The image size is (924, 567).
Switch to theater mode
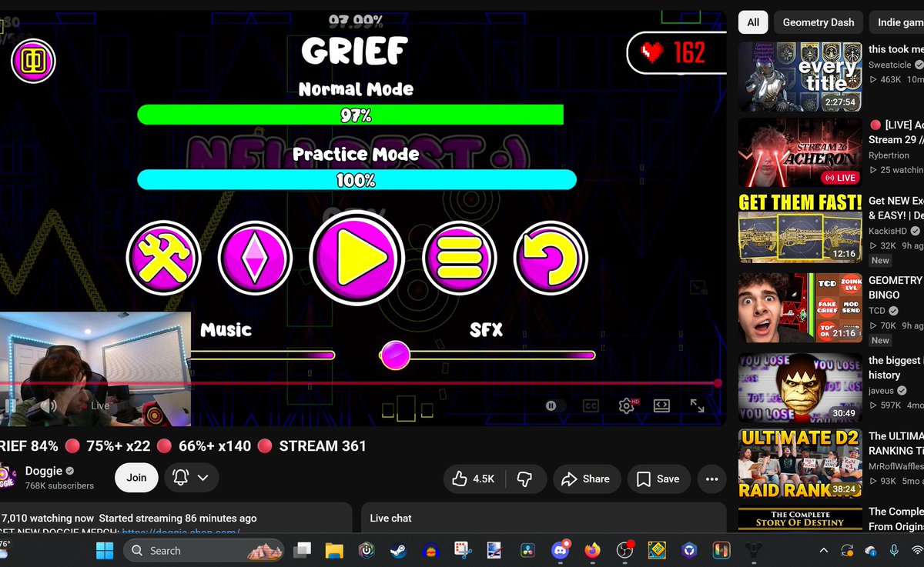pyautogui.click(x=661, y=405)
